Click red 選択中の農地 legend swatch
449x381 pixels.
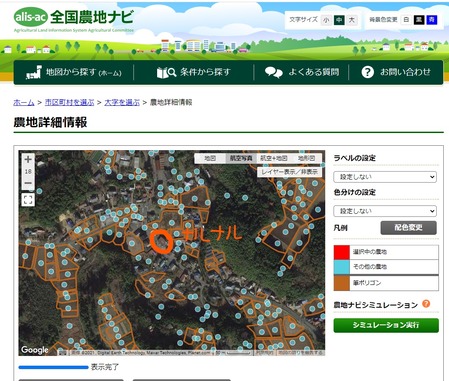342,252
